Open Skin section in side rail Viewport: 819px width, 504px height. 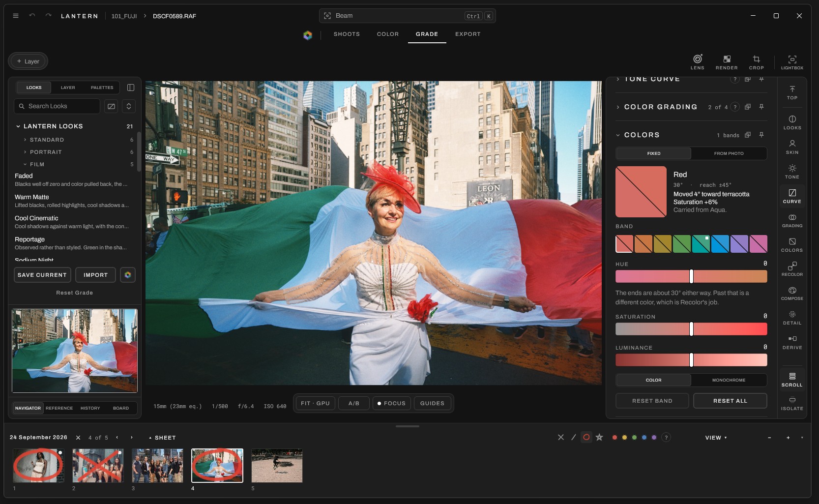coord(792,147)
